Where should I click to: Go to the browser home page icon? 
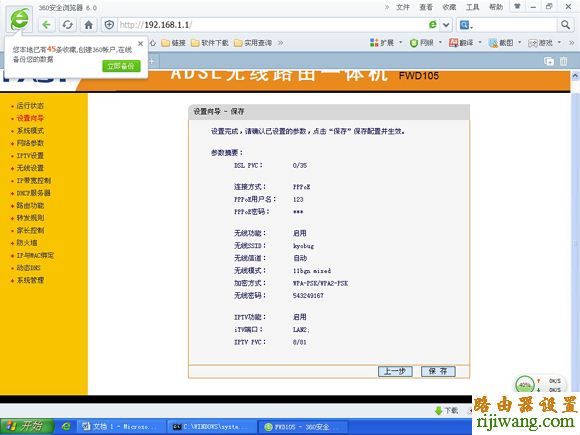[x=88, y=25]
